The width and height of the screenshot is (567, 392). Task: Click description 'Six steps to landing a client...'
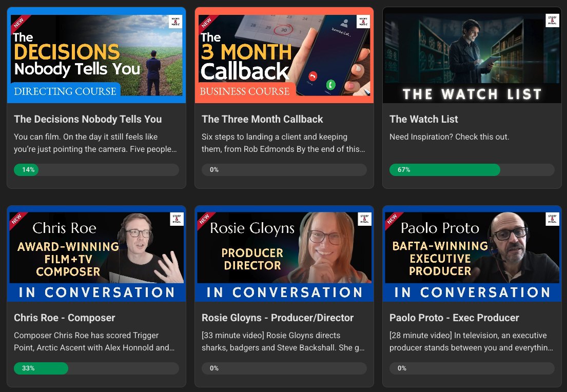(x=283, y=143)
